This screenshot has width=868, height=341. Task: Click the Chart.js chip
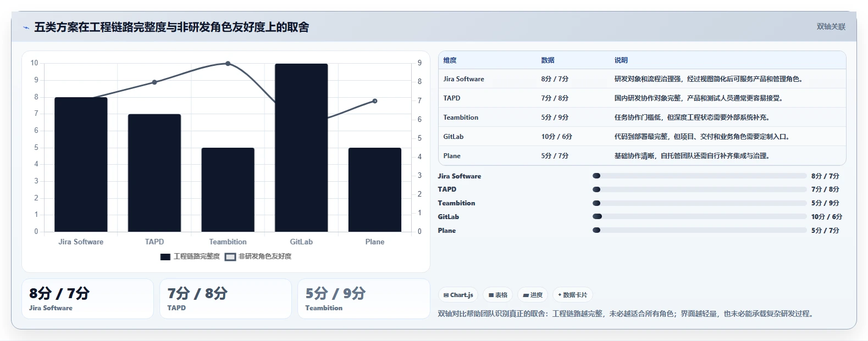click(458, 295)
